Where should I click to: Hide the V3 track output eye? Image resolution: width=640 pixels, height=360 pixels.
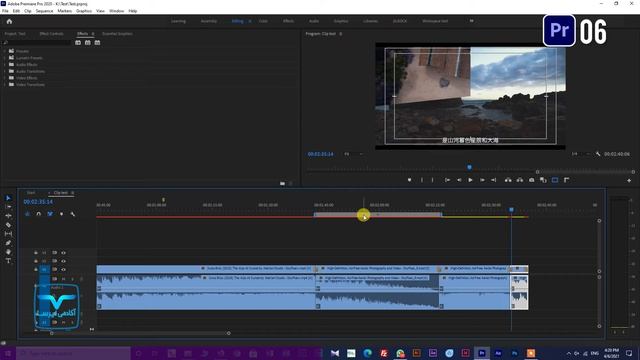point(63,253)
